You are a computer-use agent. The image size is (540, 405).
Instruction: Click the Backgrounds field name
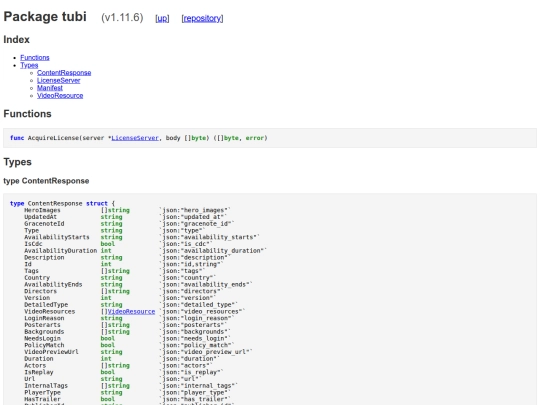click(x=44, y=332)
